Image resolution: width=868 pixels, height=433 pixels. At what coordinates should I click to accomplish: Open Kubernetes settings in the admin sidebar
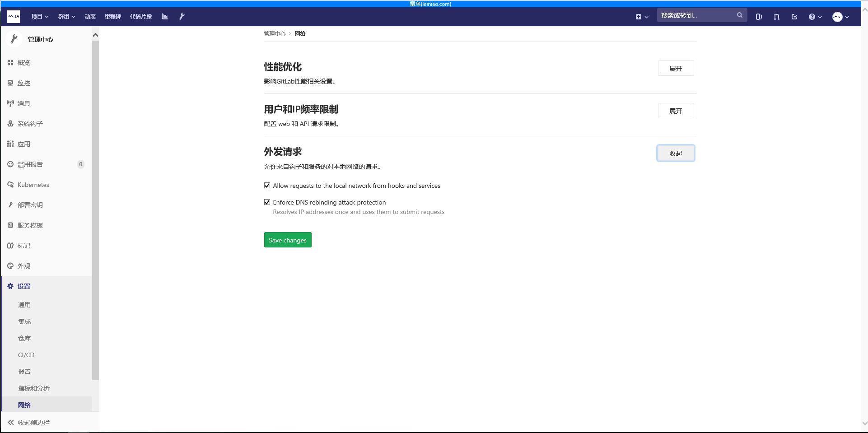[33, 185]
